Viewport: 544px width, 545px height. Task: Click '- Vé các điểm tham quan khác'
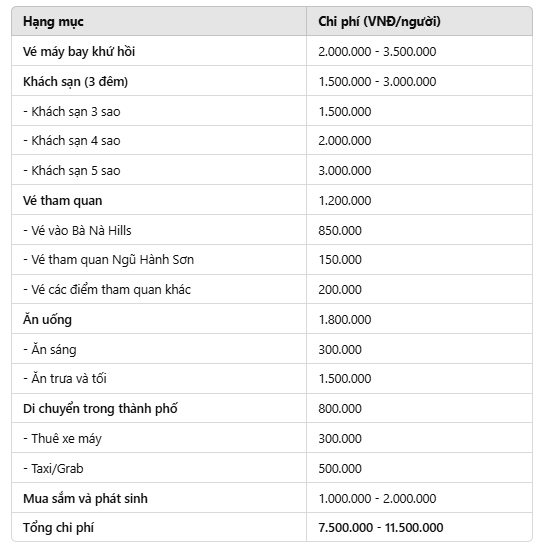click(x=107, y=290)
